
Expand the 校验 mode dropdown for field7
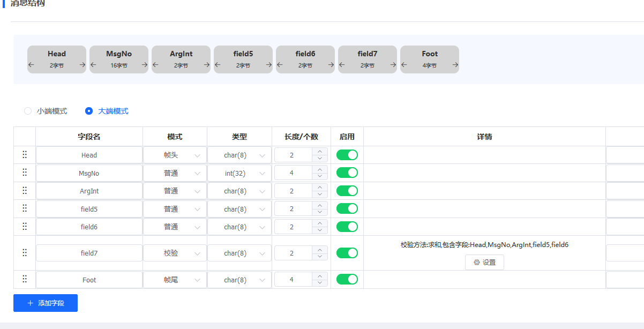175,253
